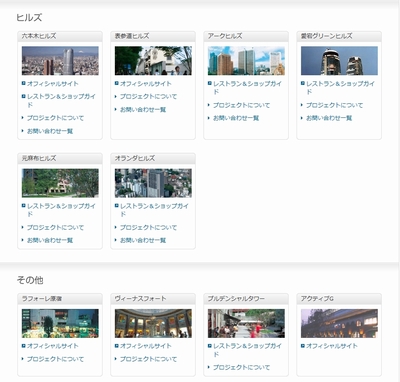Click the アークヒルズ card title

[x=225, y=36]
